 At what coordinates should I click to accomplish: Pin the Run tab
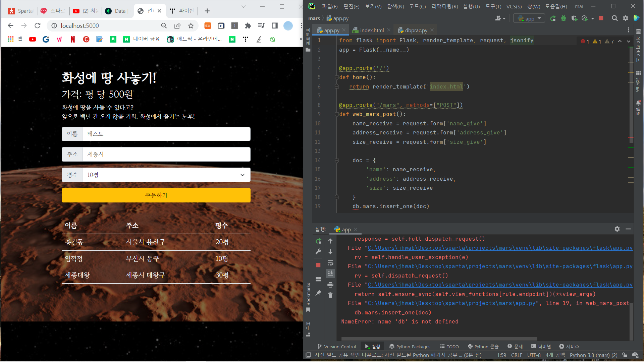click(x=318, y=293)
